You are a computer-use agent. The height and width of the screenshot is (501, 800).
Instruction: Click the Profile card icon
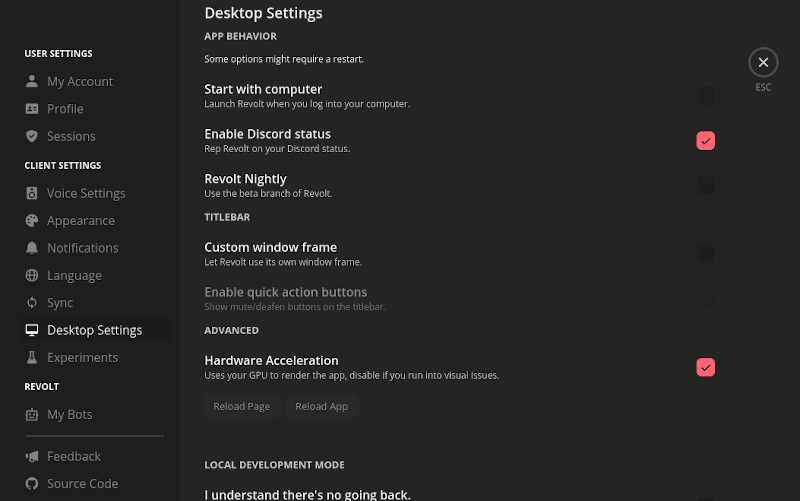[32, 108]
